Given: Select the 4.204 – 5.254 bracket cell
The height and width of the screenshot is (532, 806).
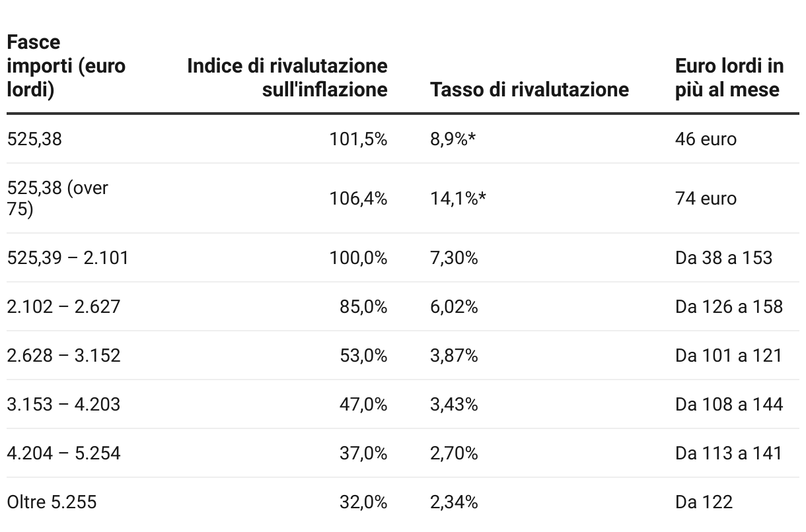Looking at the screenshot, I should pyautogui.click(x=63, y=453).
